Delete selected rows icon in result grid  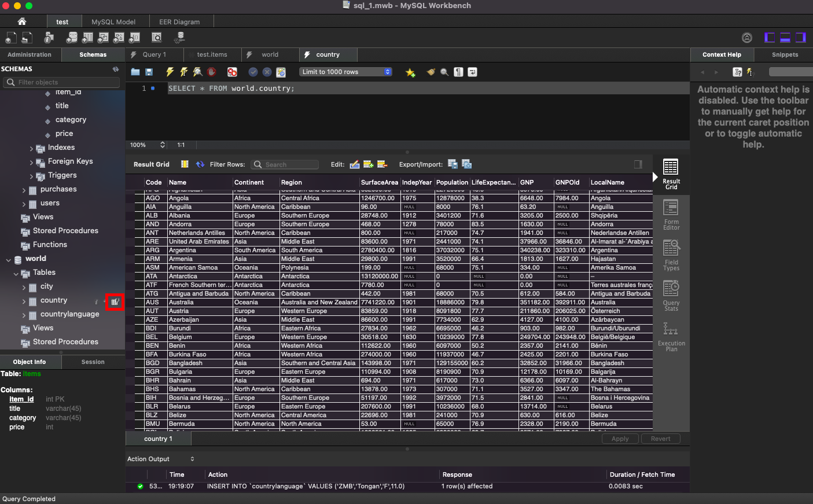382,164
